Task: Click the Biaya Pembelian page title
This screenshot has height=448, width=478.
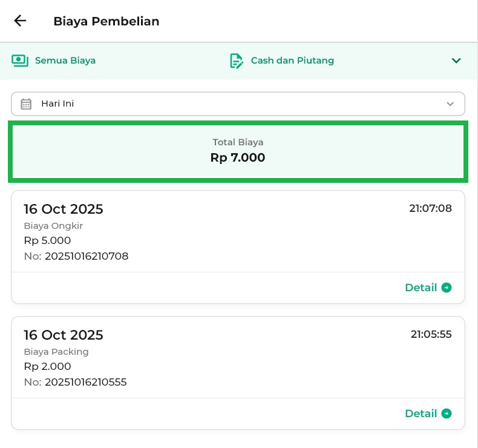Action: [106, 21]
